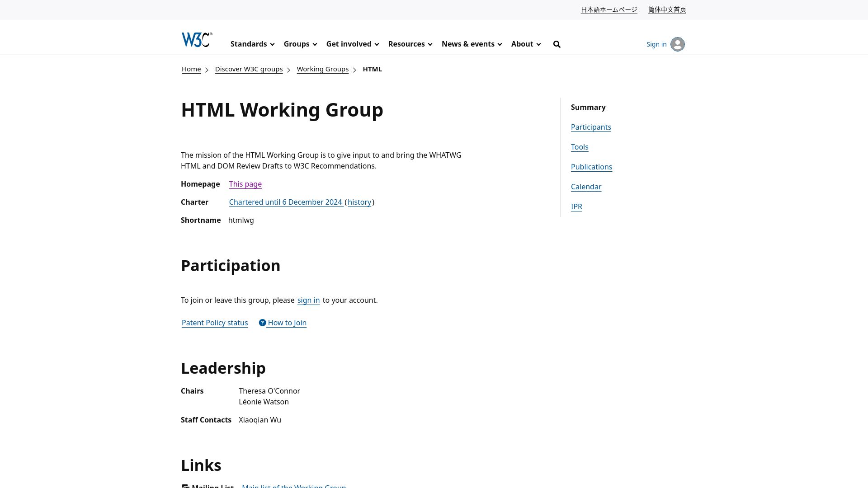The height and width of the screenshot is (488, 868).
Task: Click the Links heading
Action: click(x=201, y=465)
